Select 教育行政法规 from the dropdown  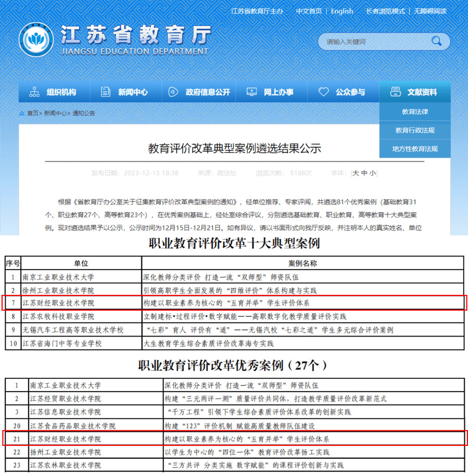tap(415, 130)
